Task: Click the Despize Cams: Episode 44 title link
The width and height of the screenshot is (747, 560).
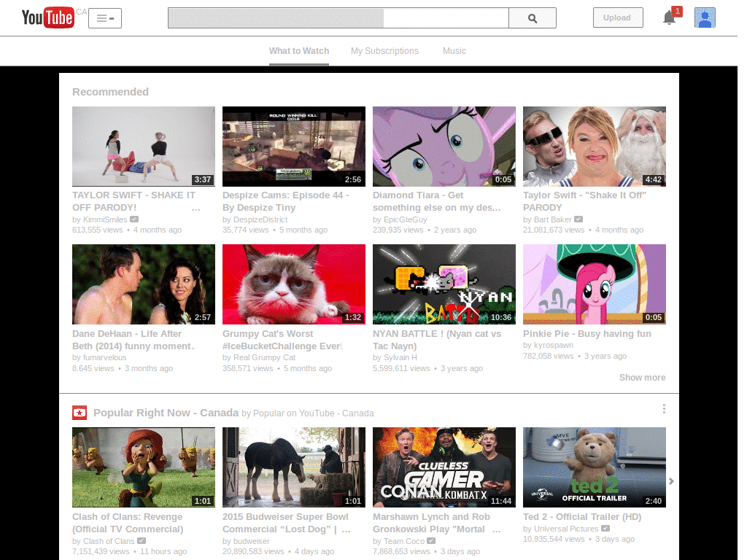Action: pos(286,201)
